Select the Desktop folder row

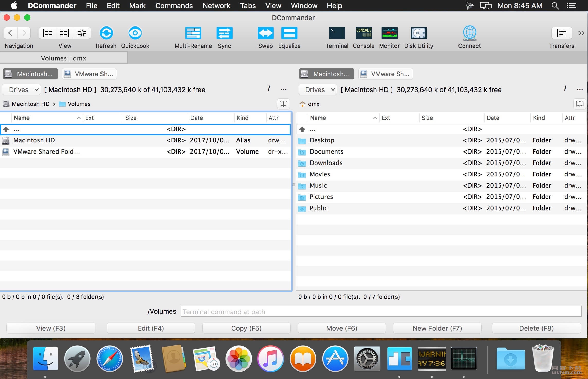click(442, 140)
